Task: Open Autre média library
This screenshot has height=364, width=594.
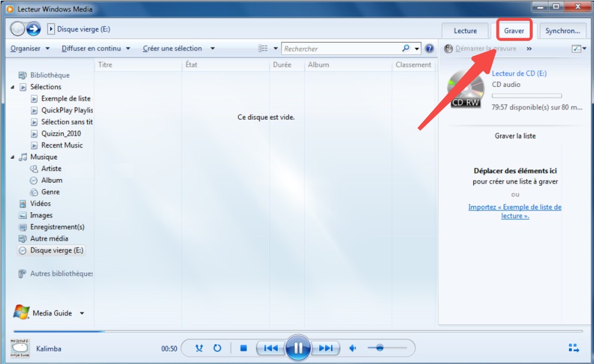Action: click(43, 239)
